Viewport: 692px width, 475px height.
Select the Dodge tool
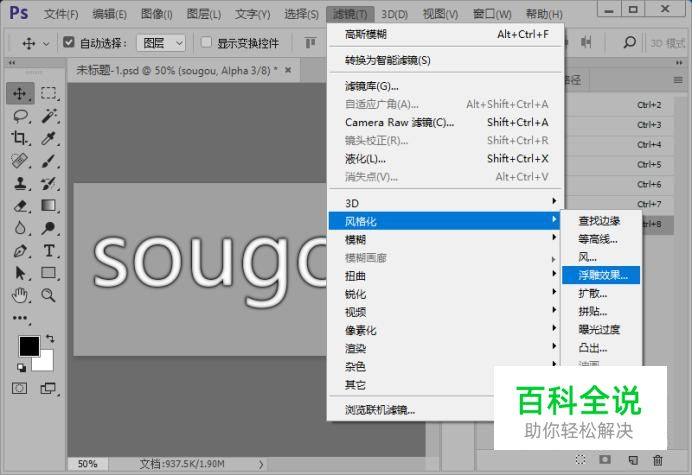click(49, 228)
